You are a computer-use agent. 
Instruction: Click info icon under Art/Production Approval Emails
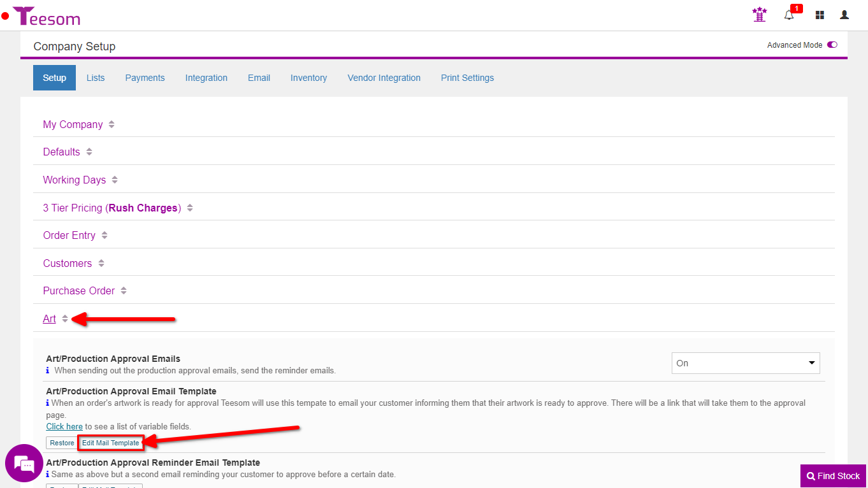pyautogui.click(x=48, y=370)
